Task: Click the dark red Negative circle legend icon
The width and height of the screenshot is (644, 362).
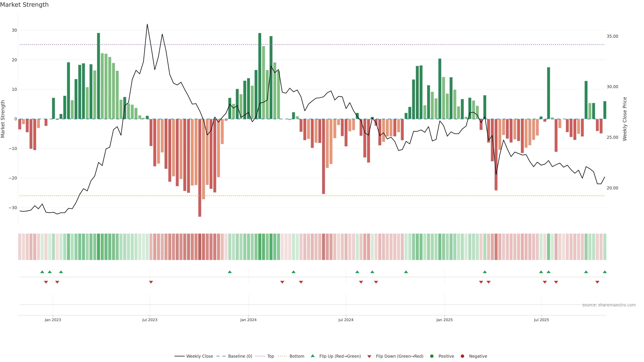Action: coord(462,356)
